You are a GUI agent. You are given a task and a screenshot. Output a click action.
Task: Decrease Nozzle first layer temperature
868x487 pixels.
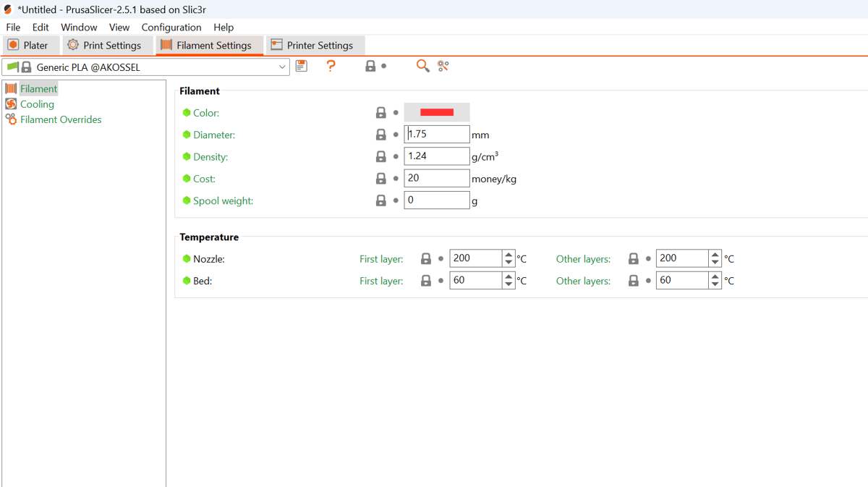click(x=509, y=263)
